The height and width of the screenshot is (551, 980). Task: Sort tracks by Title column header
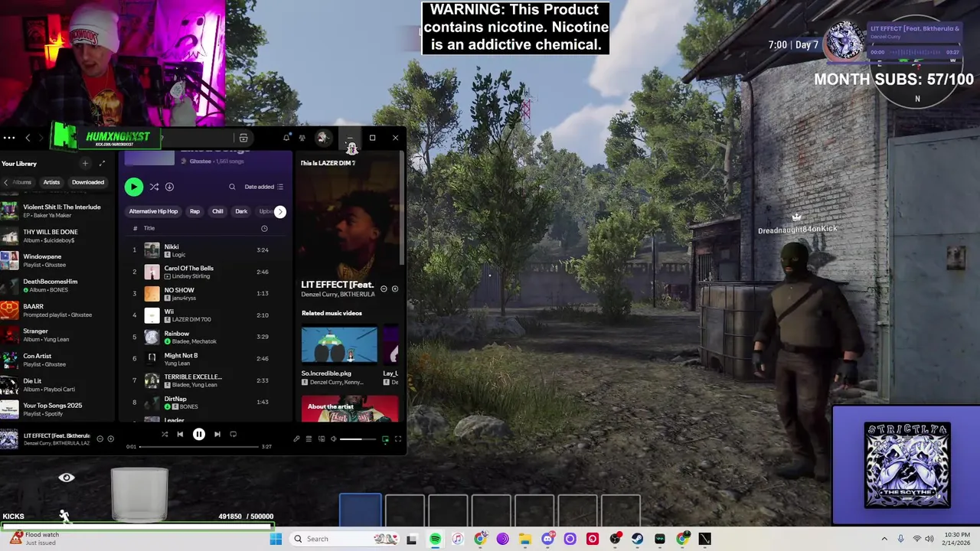pyautogui.click(x=149, y=228)
